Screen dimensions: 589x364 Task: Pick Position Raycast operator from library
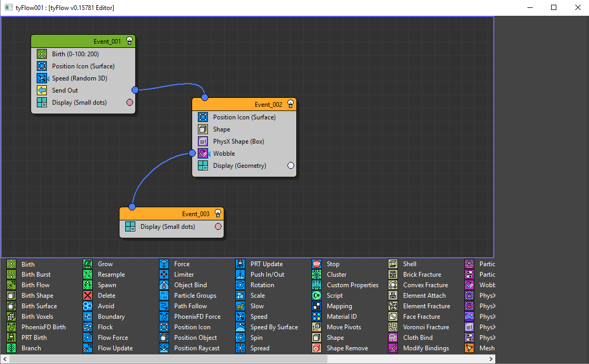189,348
